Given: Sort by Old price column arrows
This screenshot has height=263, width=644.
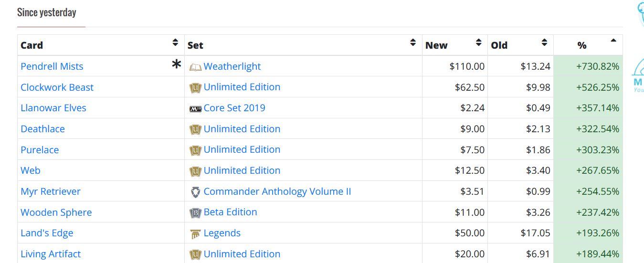Looking at the screenshot, I should point(544,43).
